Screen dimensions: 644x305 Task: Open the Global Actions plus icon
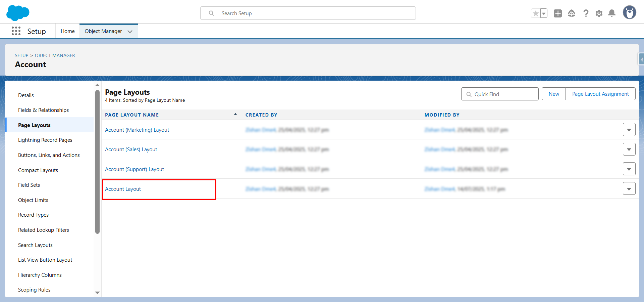(558, 13)
